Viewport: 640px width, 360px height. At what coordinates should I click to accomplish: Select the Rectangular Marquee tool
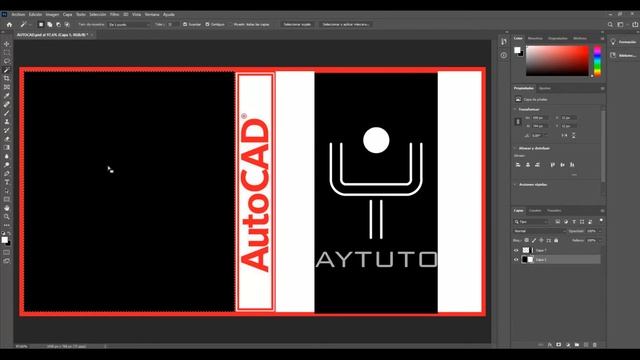[7, 52]
